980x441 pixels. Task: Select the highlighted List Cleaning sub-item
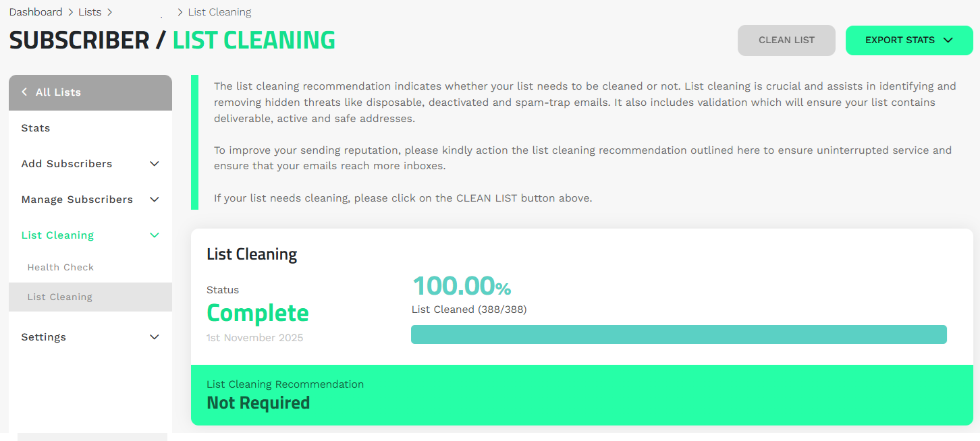coord(60,297)
